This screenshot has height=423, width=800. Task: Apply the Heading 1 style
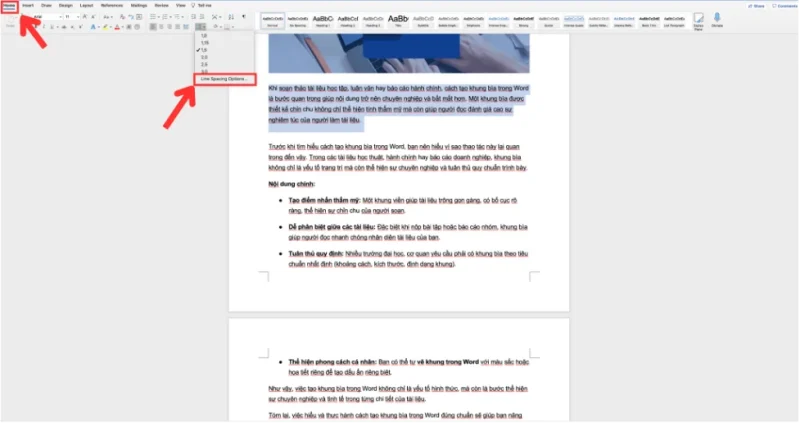click(x=323, y=20)
